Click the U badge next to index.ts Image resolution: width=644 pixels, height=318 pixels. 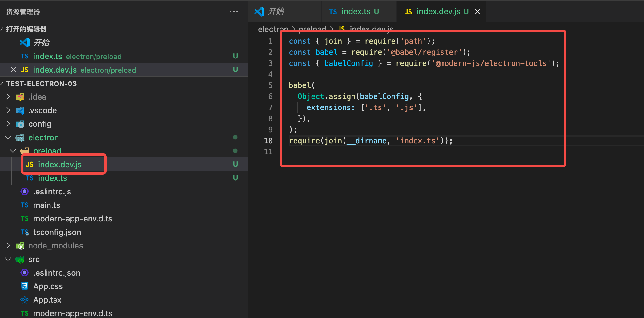(x=235, y=178)
